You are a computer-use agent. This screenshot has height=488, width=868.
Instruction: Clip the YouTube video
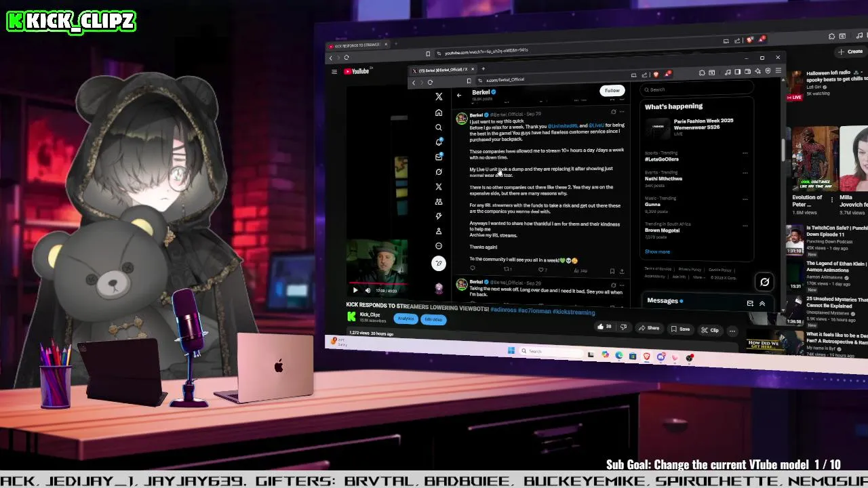710,330
